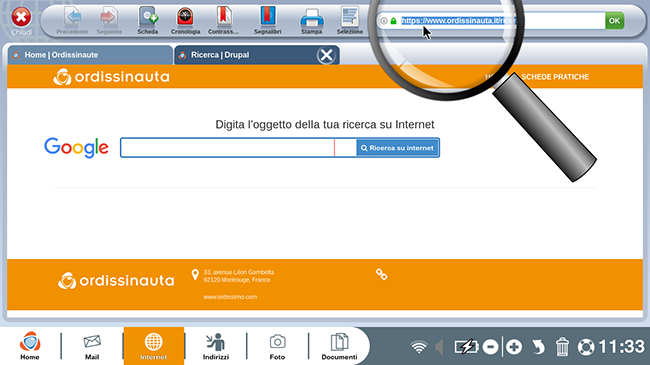The width and height of the screenshot is (650, 365).
Task: Open the Documenti app
Action: tap(340, 346)
